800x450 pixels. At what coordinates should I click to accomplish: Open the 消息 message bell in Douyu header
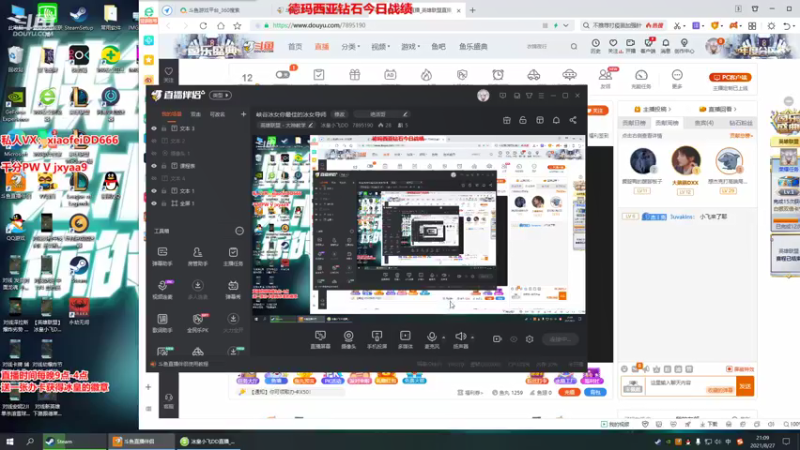coord(665,46)
